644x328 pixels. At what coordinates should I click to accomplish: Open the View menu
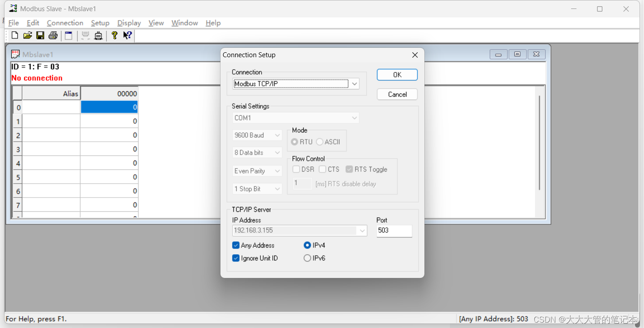coord(156,23)
